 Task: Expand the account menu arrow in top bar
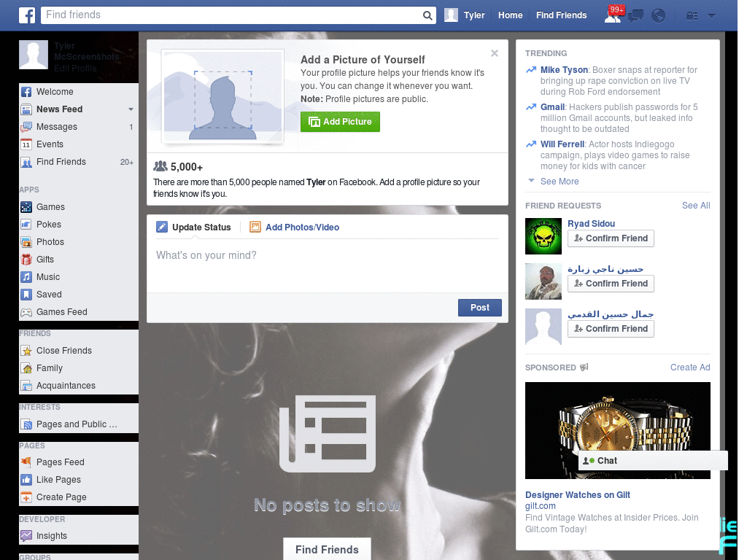pos(712,16)
